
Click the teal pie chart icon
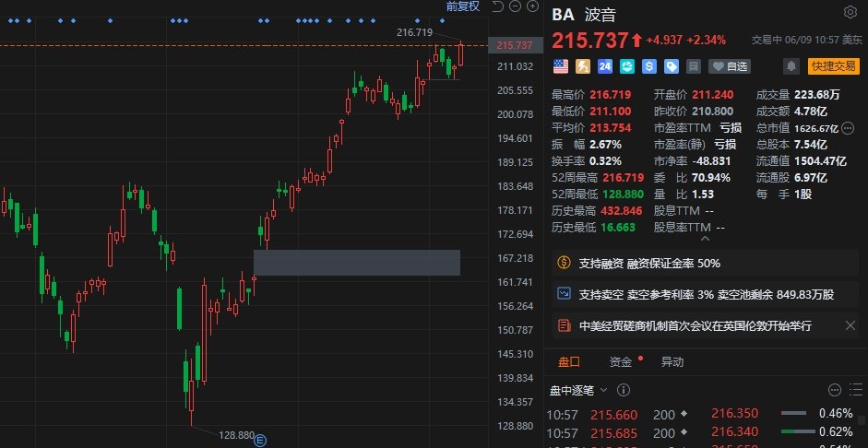[x=627, y=67]
